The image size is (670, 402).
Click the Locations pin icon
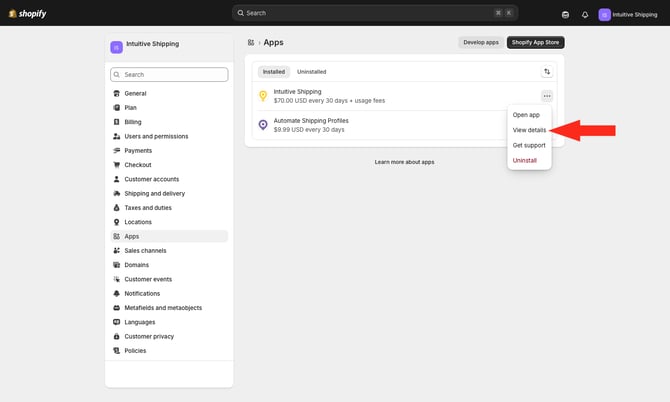click(x=116, y=222)
